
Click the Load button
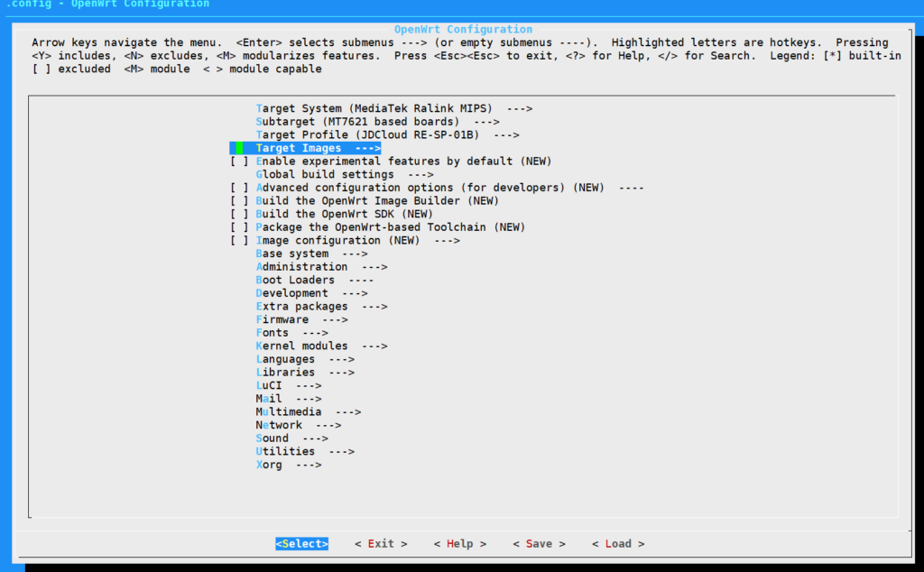[x=618, y=544]
